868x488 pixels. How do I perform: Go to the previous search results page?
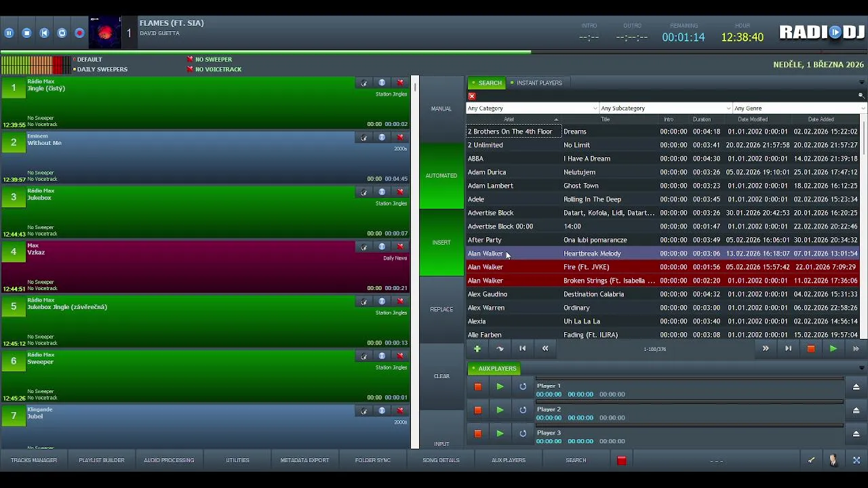(545, 349)
